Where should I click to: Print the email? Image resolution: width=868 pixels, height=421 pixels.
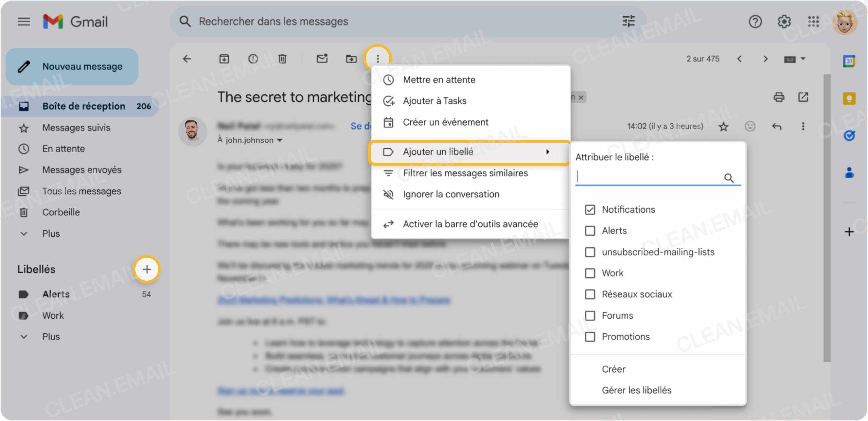(x=778, y=97)
